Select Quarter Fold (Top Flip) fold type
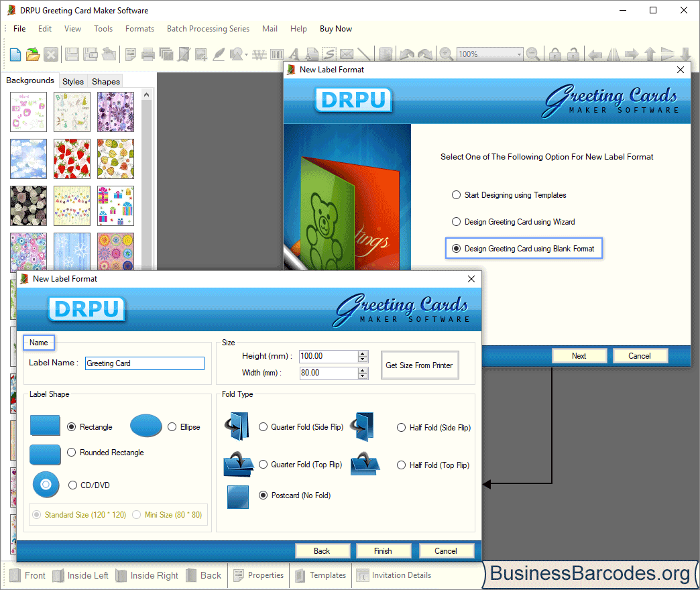 pos(264,465)
